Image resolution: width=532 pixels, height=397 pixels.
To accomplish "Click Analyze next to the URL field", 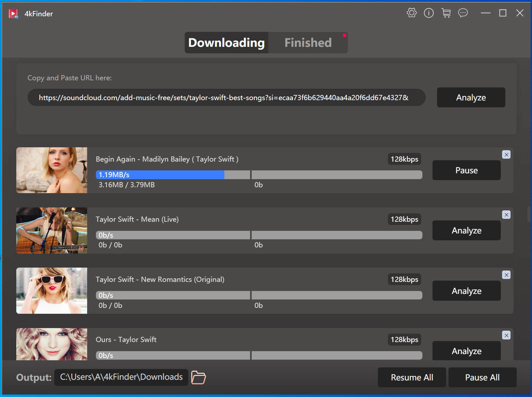I will [471, 98].
